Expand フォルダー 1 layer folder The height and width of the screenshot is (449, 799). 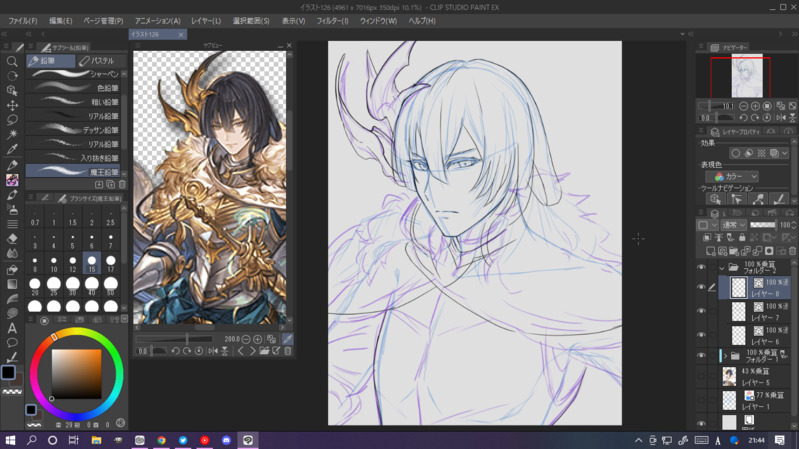point(725,356)
